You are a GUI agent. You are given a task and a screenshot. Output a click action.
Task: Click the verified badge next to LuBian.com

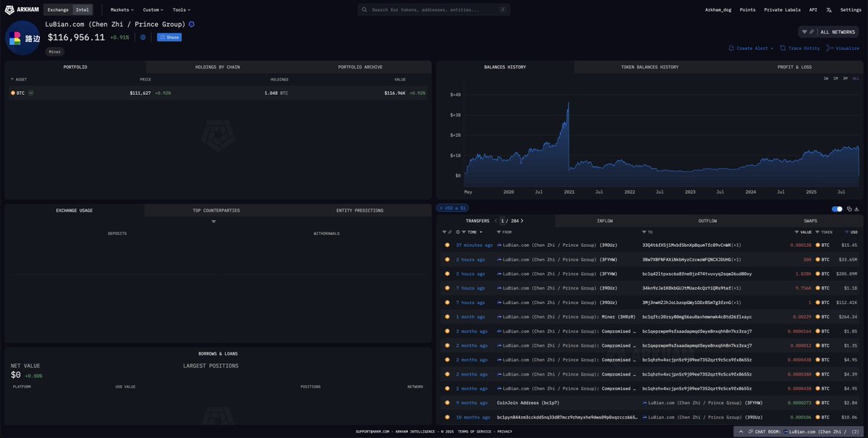coord(192,24)
